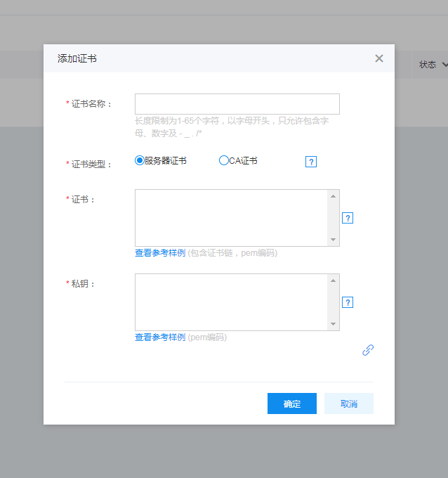This screenshot has height=478, width=448.
Task: Click help icon next to 私钥 textarea
Action: tap(348, 302)
